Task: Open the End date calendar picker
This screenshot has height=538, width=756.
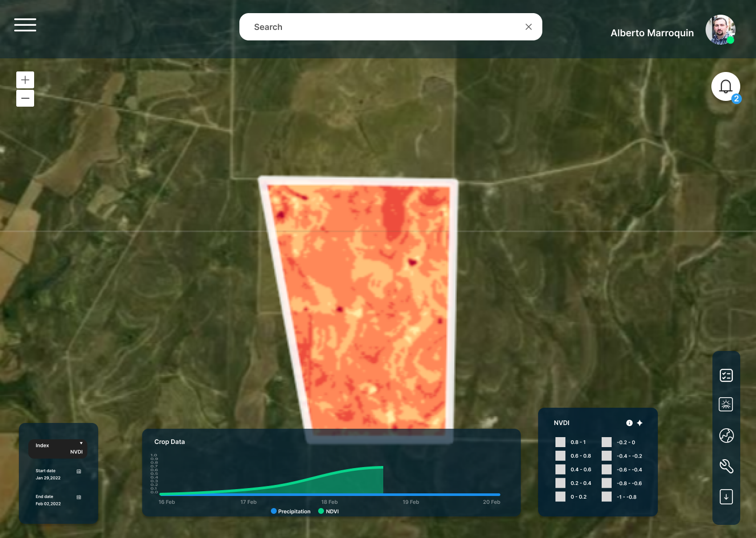Action: (79, 497)
